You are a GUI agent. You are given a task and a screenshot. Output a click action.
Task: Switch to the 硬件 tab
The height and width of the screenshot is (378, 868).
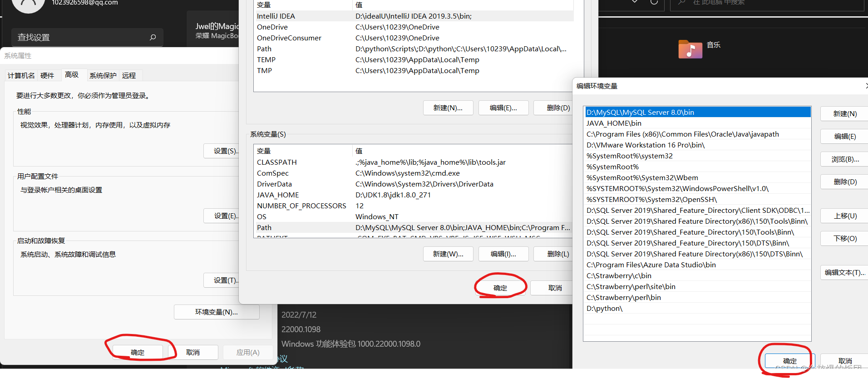[x=47, y=75]
